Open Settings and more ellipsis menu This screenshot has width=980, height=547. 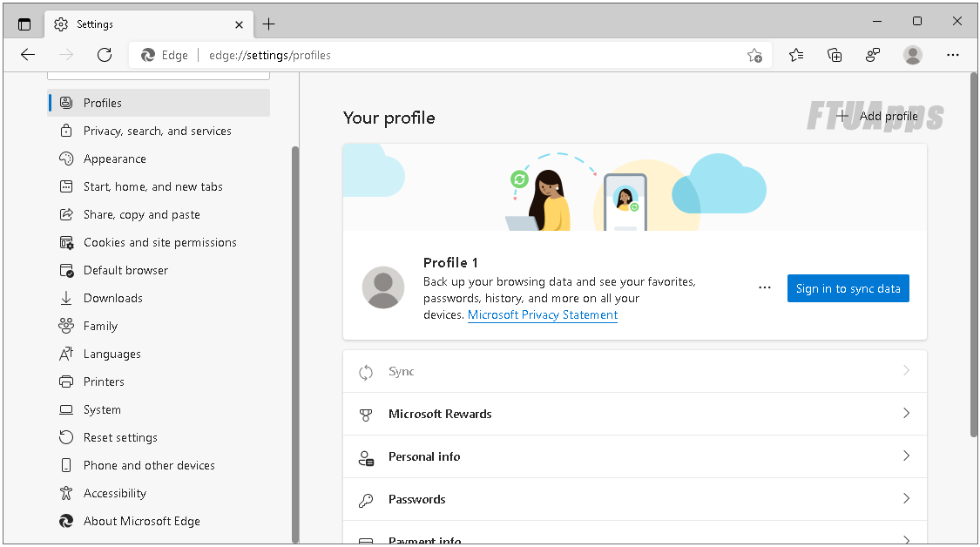(x=953, y=55)
